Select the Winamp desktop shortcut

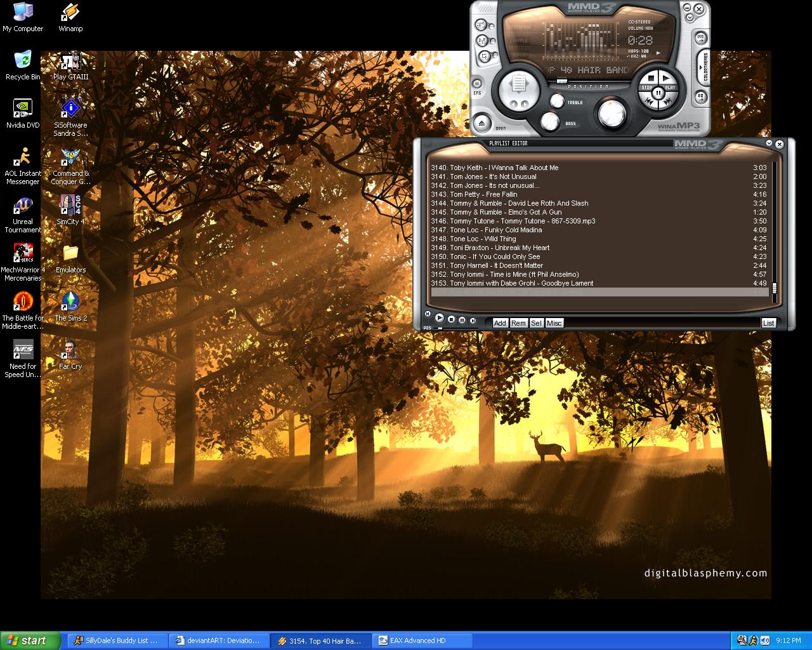tap(70, 17)
